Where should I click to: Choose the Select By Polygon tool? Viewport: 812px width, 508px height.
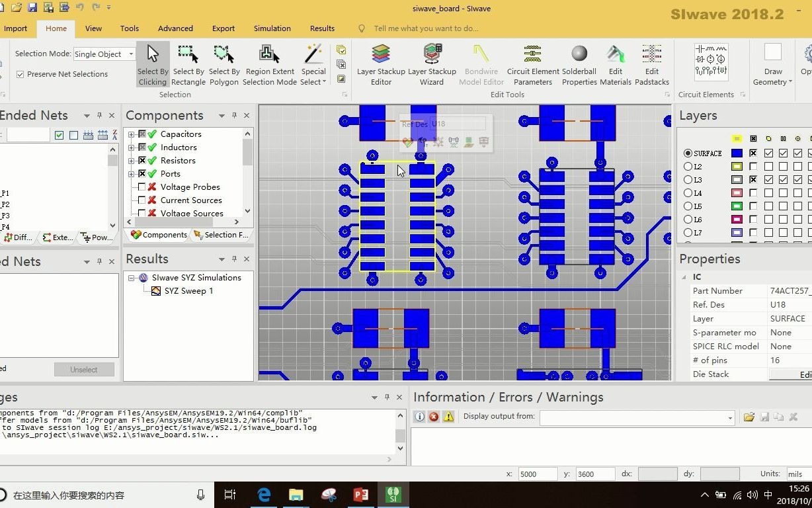(x=224, y=65)
